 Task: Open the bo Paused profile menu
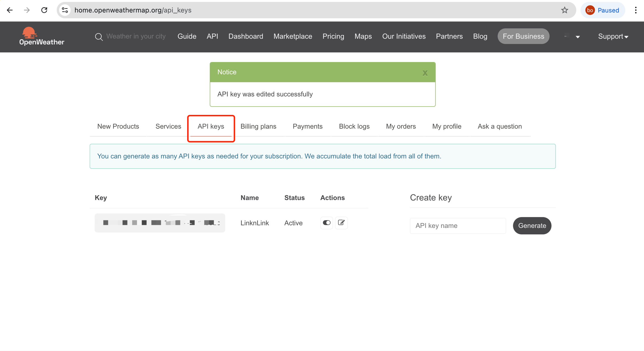pyautogui.click(x=603, y=10)
